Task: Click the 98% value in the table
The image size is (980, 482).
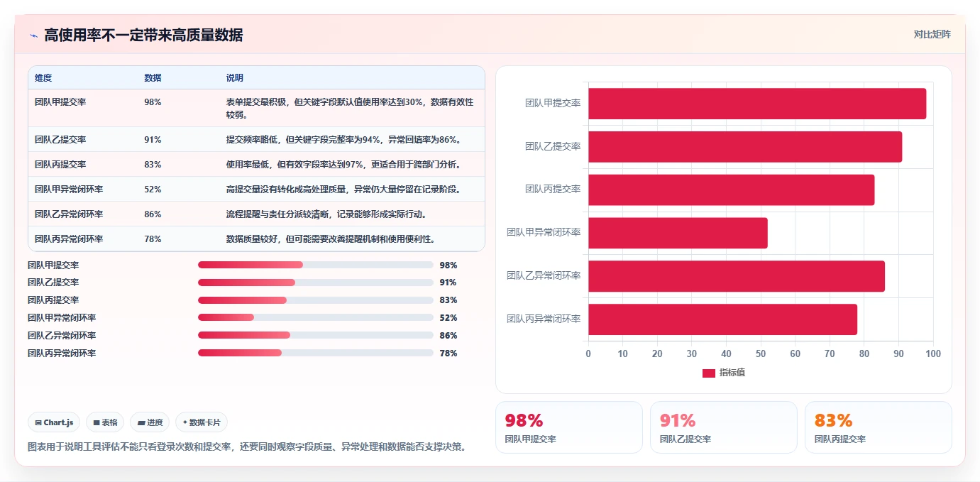Action: tap(153, 102)
